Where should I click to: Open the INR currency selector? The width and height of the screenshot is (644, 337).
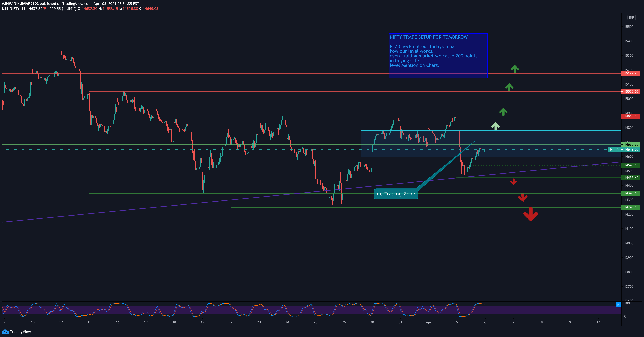coord(631,18)
